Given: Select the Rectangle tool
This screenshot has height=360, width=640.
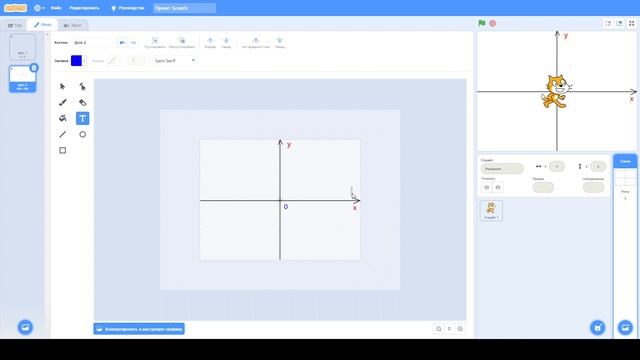Looking at the screenshot, I should (x=62, y=150).
